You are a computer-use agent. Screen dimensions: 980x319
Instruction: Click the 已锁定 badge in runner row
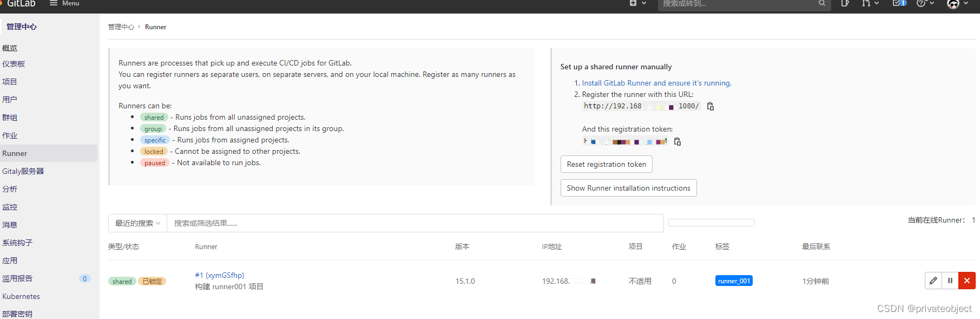[153, 281]
